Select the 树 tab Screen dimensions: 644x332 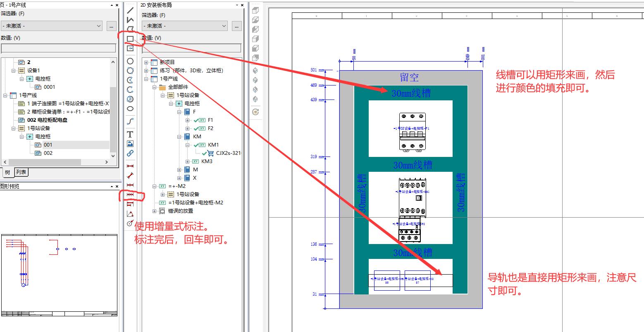click(7, 172)
